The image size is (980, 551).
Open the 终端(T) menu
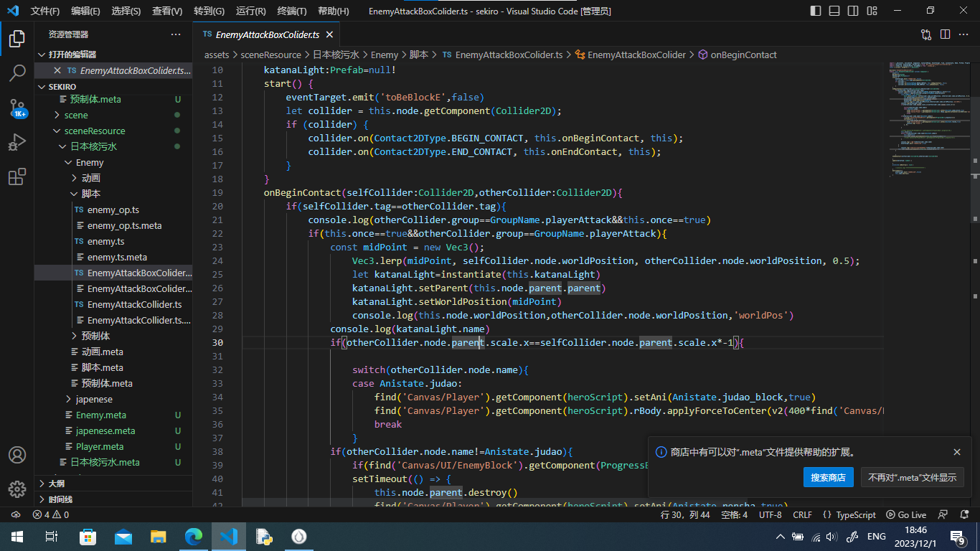tap(291, 11)
